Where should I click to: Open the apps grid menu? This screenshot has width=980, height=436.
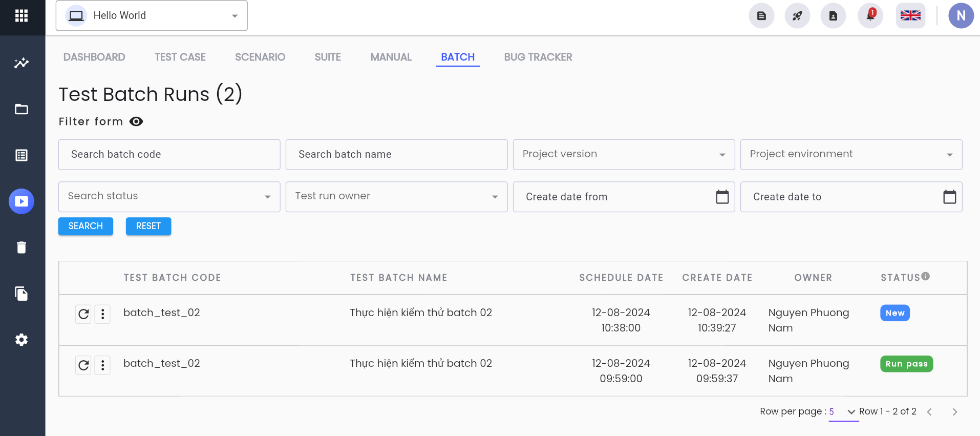22,16
